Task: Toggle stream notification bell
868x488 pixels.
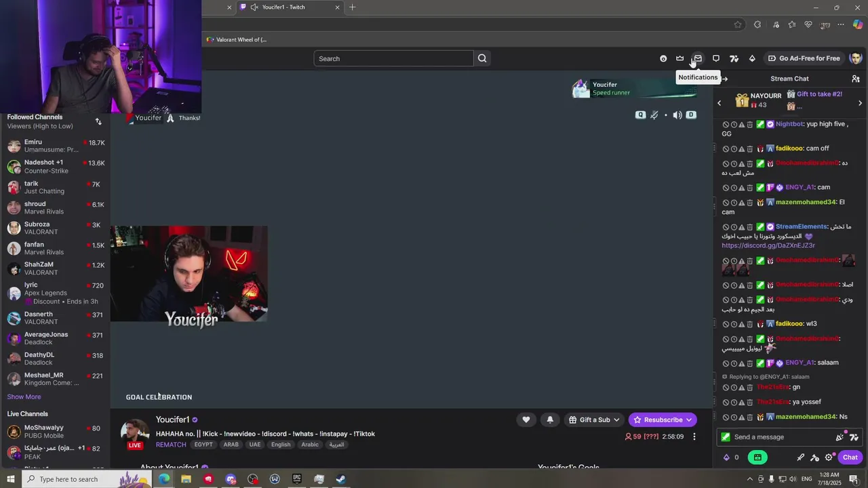Action: pyautogui.click(x=550, y=420)
